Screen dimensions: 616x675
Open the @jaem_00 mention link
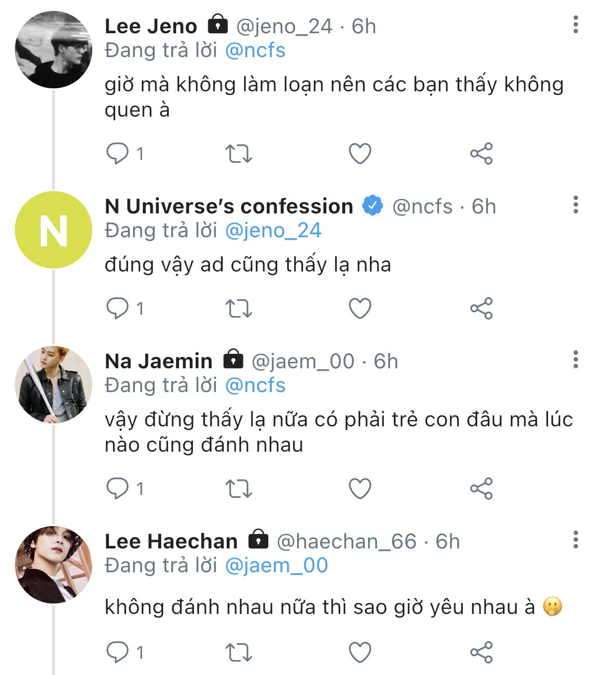click(x=276, y=566)
